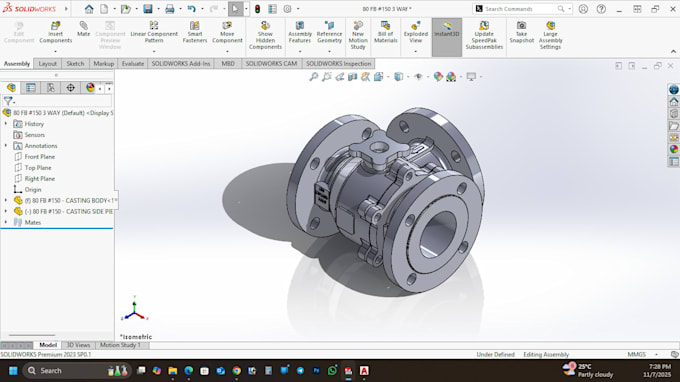Switch to the Evaluate tab
Image resolution: width=680 pixels, height=382 pixels.
(x=133, y=64)
